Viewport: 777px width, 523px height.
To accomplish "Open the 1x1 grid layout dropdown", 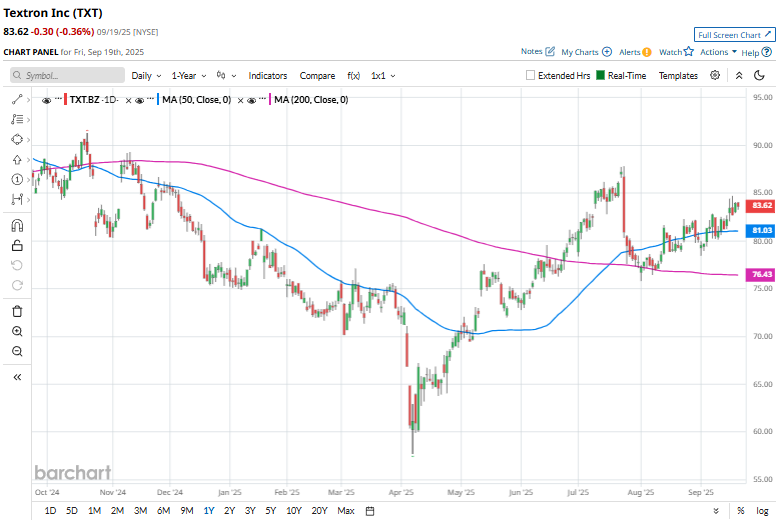I will click(383, 75).
